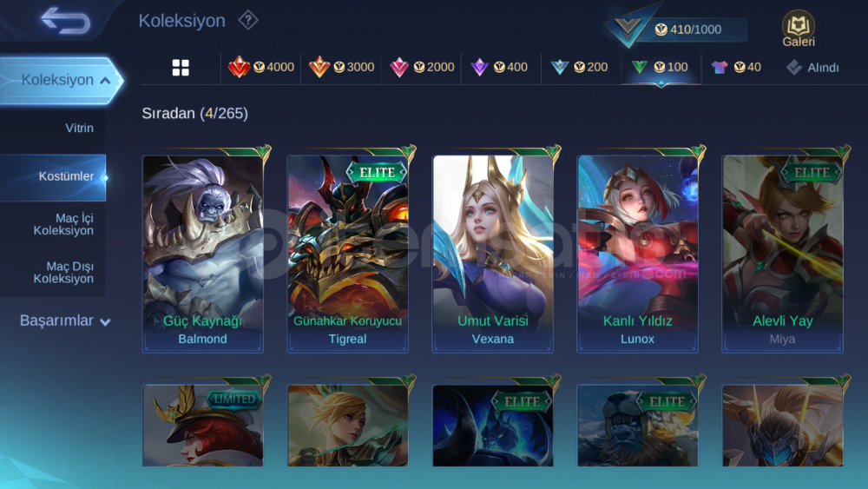Click the 410/1000 collection progress bar
This screenshot has width=868, height=489.
tap(687, 30)
